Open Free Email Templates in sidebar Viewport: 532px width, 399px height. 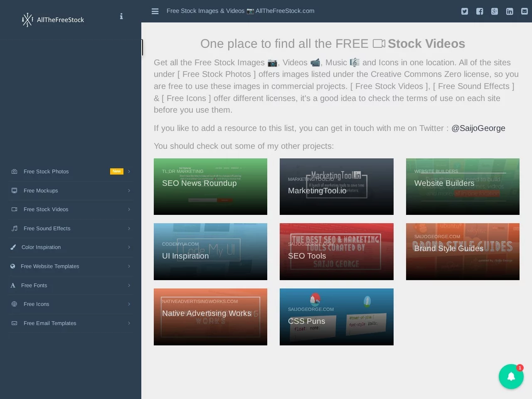point(50,323)
